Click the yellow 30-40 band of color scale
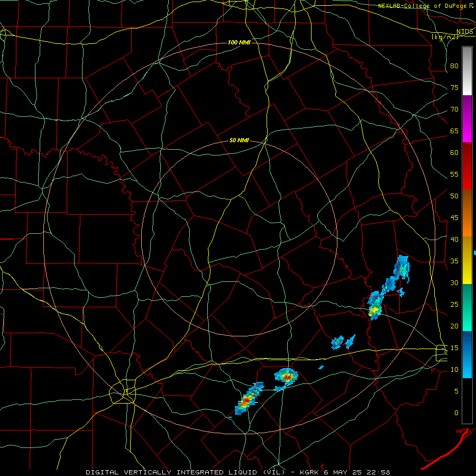This screenshot has width=476, height=476. coord(467,260)
